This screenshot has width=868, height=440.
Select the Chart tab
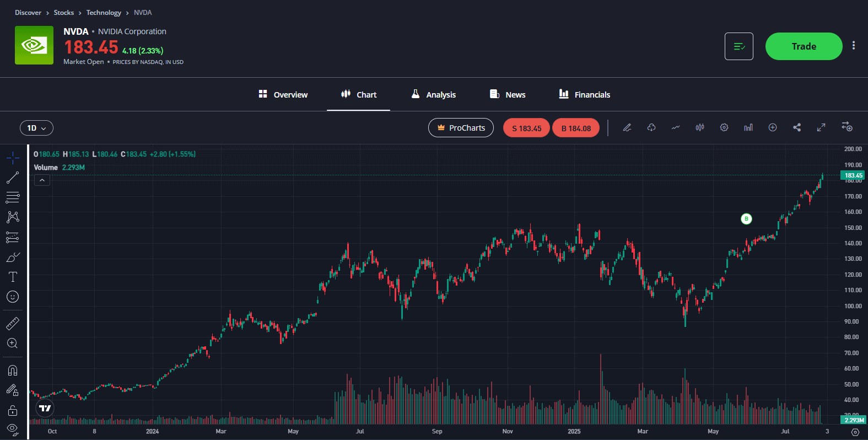coord(359,95)
